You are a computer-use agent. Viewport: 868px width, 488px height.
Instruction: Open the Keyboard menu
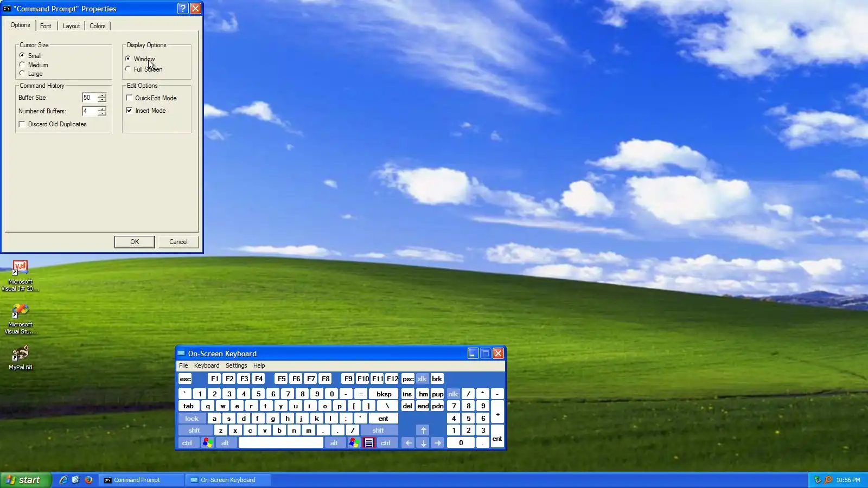pyautogui.click(x=207, y=365)
